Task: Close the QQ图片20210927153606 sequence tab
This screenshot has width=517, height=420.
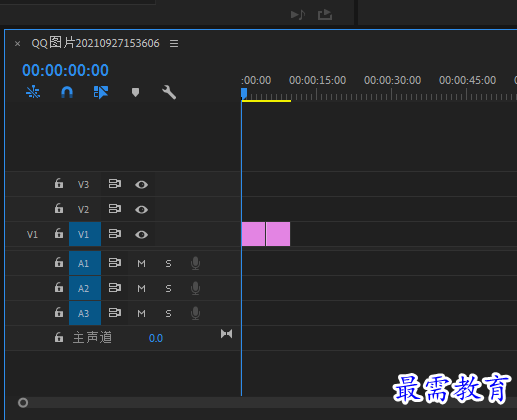Action: (18, 44)
